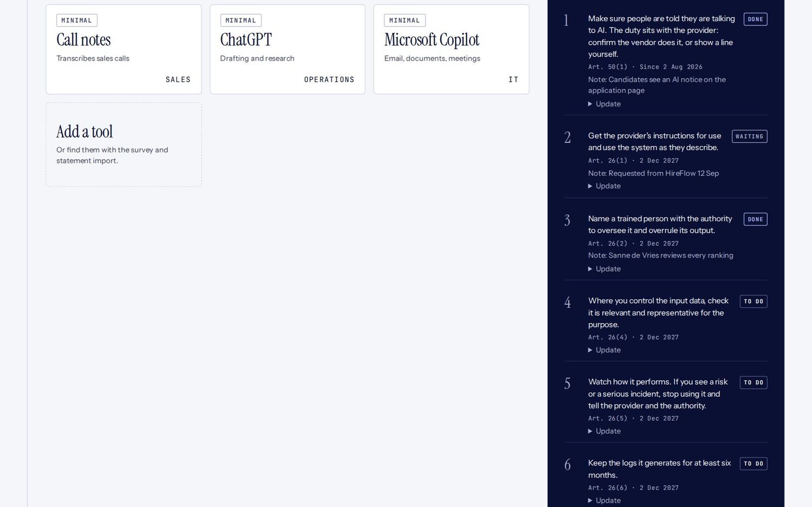This screenshot has height=507, width=812.
Task: Click the DONE badge on the AI disclosure obligation
Action: coord(755,19)
